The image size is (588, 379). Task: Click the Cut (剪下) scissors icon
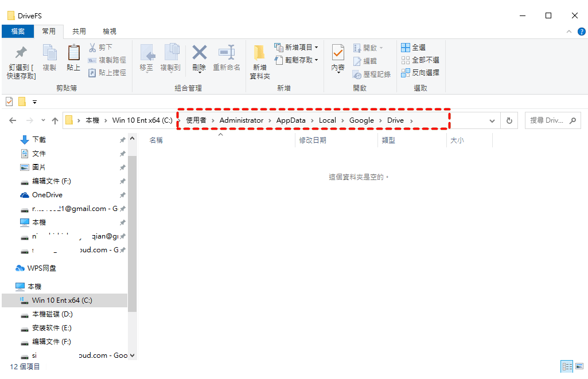click(92, 47)
